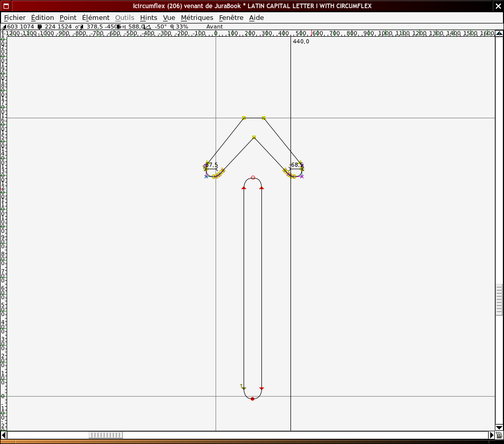Screen dimensions: 504x444
Task: Click the 603 1074 cursor coordinates
Action: (20, 27)
